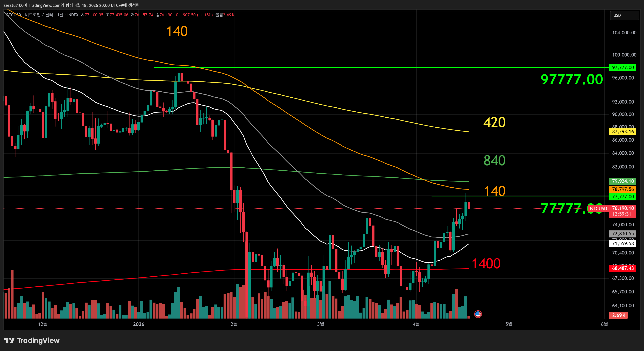Viewport: 644px width, 351px height.
Task: Click the 86,000.00 price axis tick
Action: point(623,140)
